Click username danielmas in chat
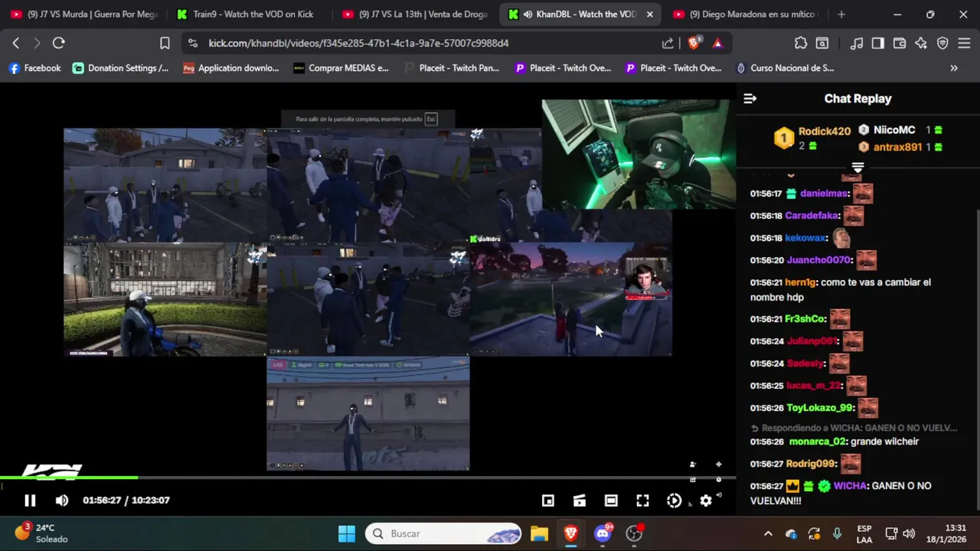 tap(824, 194)
